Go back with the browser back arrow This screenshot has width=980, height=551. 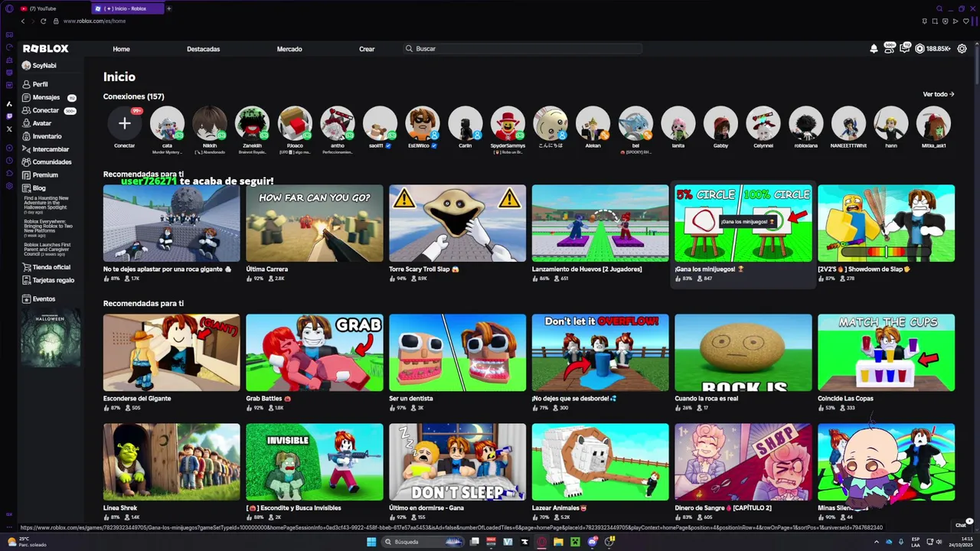point(23,21)
